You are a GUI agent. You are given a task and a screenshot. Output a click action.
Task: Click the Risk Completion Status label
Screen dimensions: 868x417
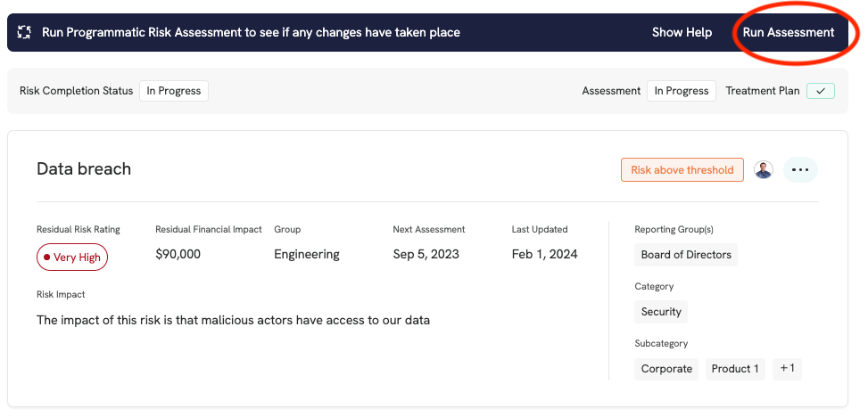click(x=77, y=91)
